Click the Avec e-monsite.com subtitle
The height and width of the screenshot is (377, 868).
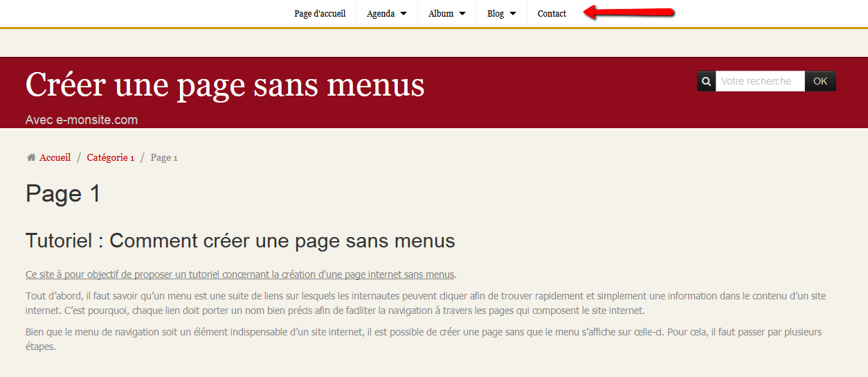click(82, 120)
